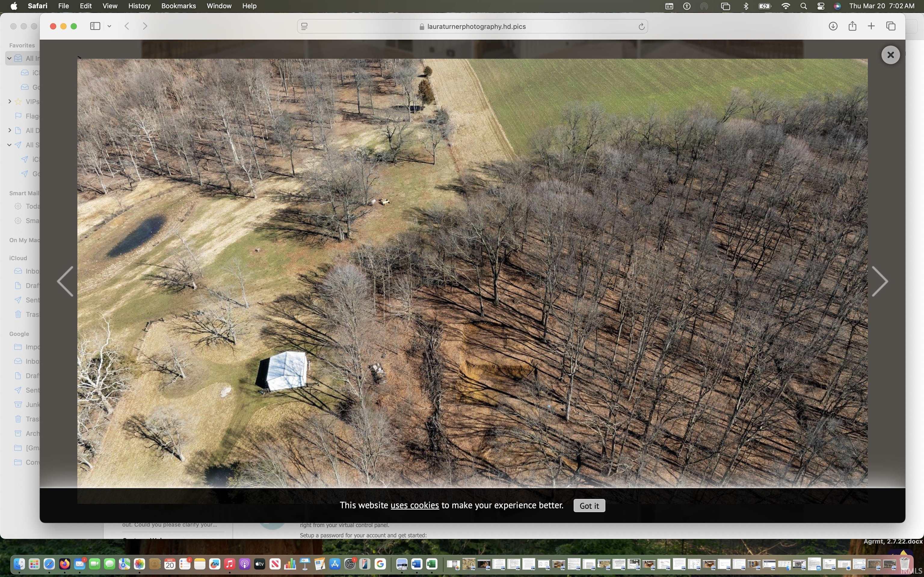This screenshot has height=577, width=924.
Task: Open the Safari downloads icon
Action: (x=833, y=26)
